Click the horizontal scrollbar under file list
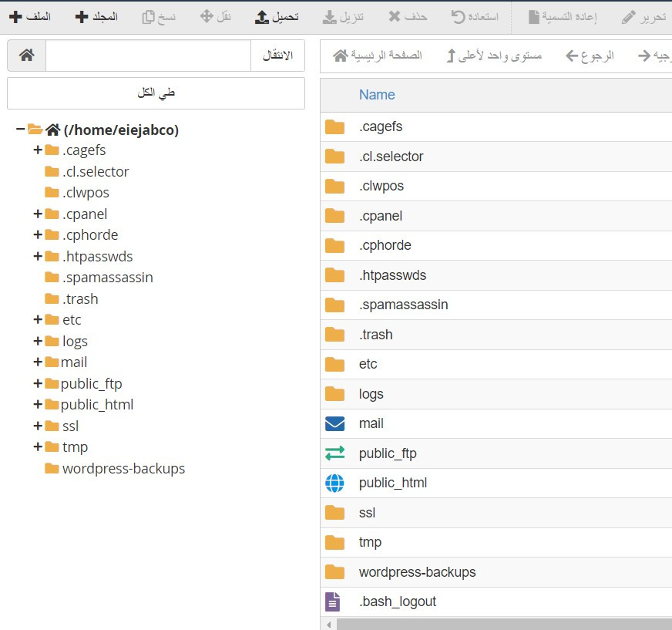 (501, 623)
